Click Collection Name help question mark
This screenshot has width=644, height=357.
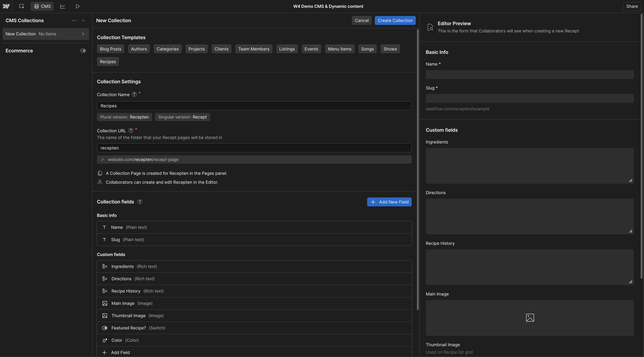[x=134, y=94]
